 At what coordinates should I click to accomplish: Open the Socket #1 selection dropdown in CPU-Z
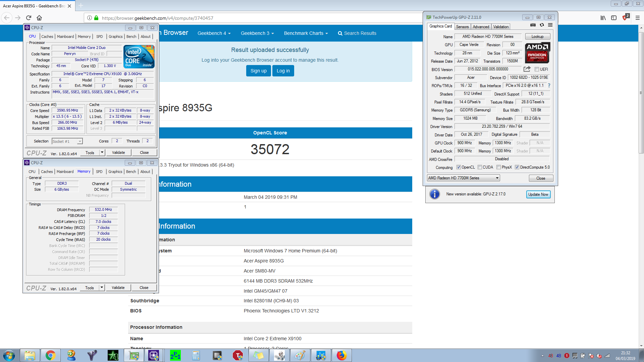(x=67, y=141)
